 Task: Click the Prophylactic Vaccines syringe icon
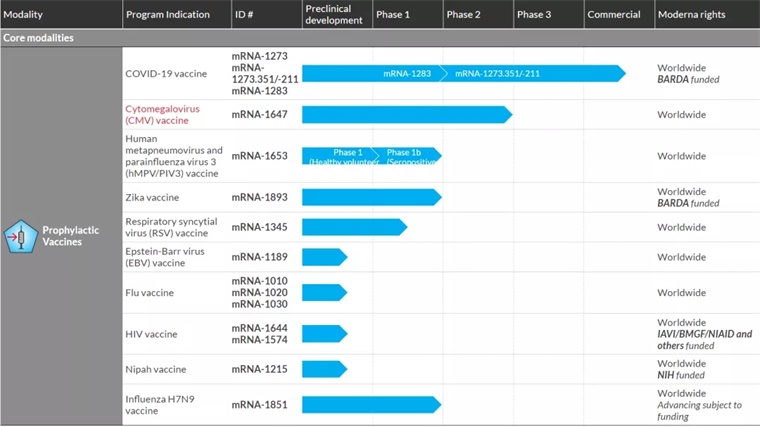click(x=18, y=237)
